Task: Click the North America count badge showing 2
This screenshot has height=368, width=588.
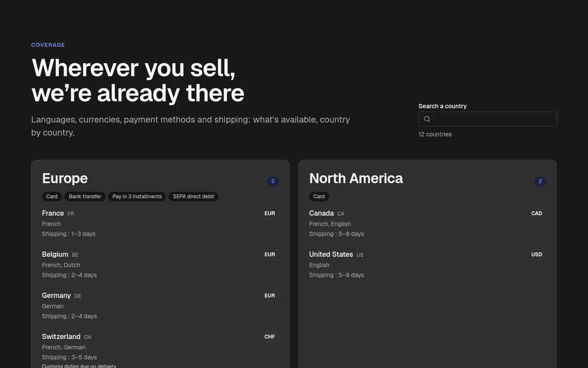Action: 540,181
